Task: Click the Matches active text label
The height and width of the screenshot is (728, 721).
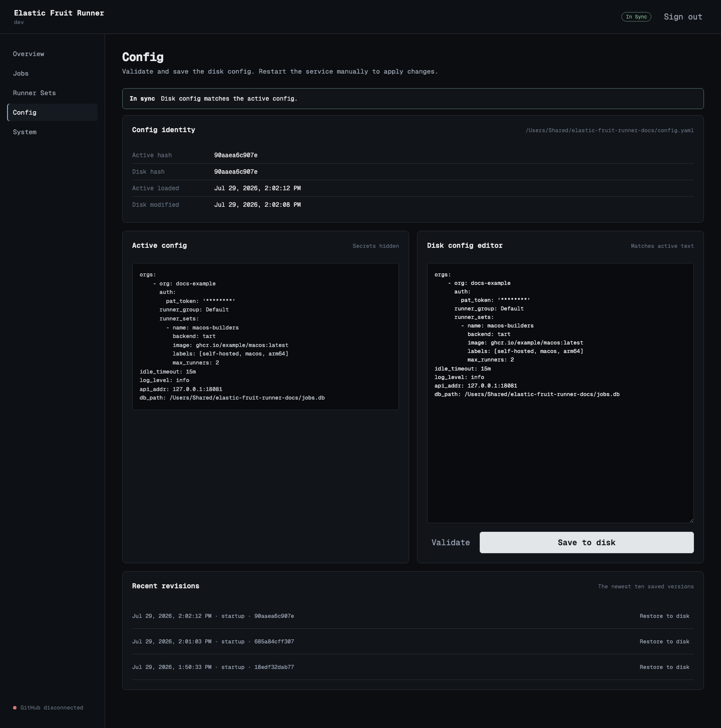Action: 662,246
